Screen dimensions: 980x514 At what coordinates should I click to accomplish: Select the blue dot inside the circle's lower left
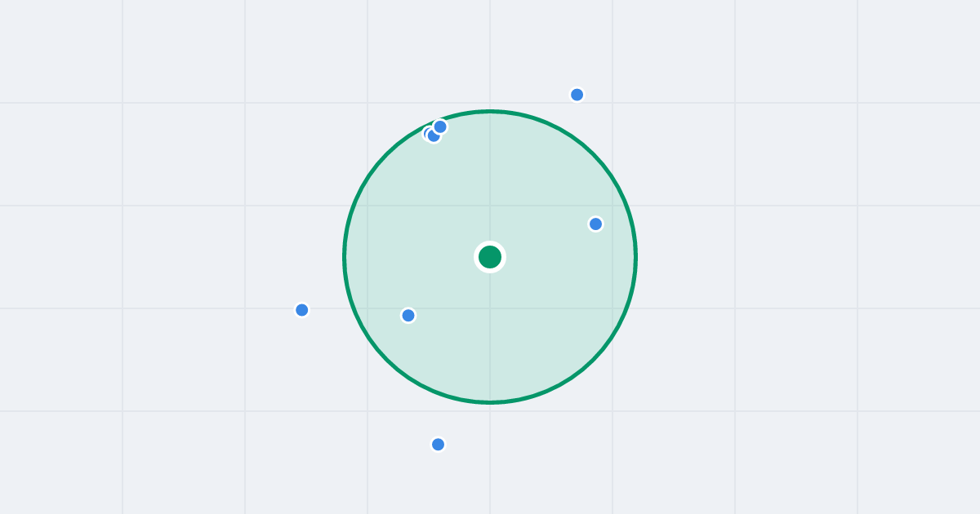click(x=408, y=315)
